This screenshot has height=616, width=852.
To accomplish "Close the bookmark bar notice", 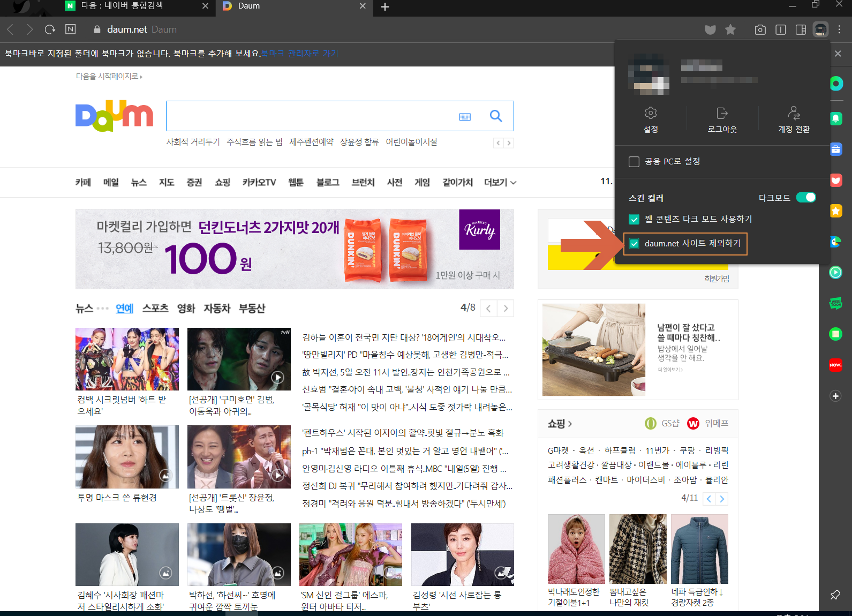I will 838,54.
